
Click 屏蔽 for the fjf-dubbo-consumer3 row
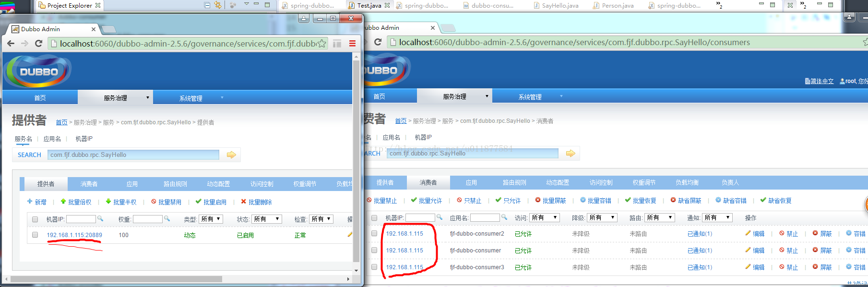[822, 267]
